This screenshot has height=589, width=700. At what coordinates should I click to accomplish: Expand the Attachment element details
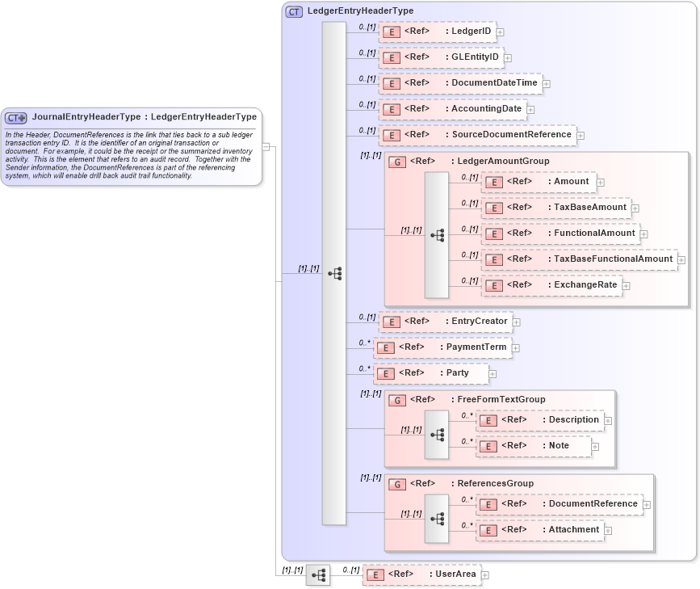(x=608, y=530)
